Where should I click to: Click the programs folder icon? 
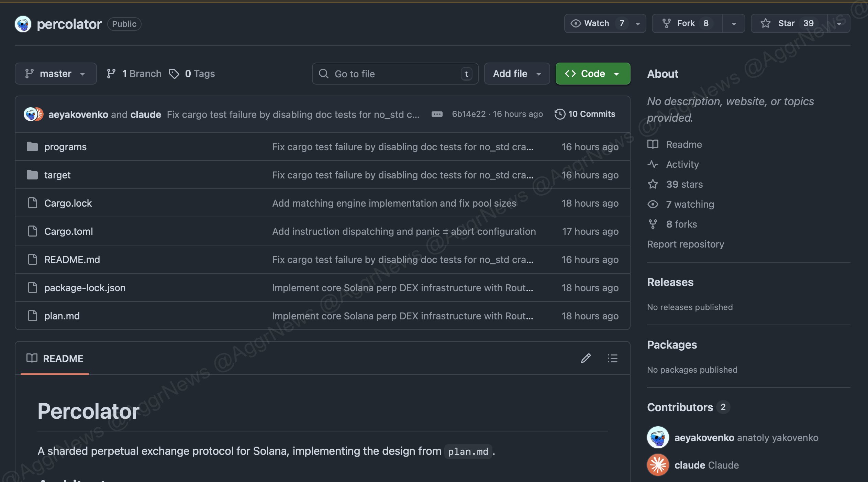(x=32, y=147)
